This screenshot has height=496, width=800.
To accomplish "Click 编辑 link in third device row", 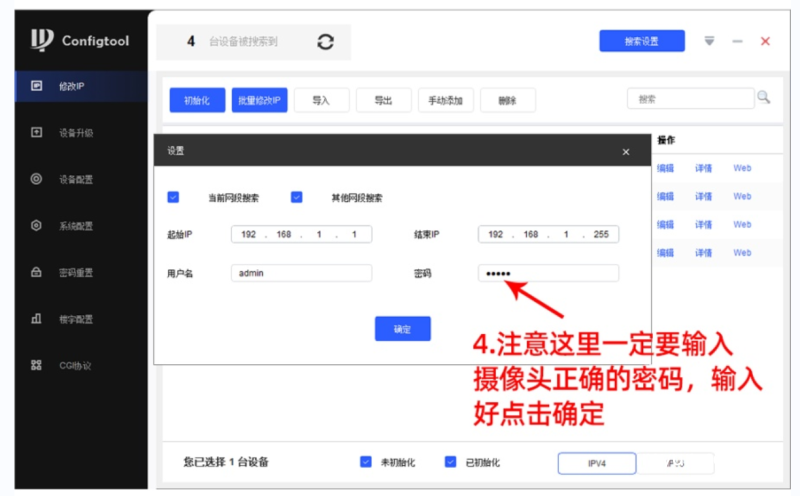I will [x=665, y=224].
